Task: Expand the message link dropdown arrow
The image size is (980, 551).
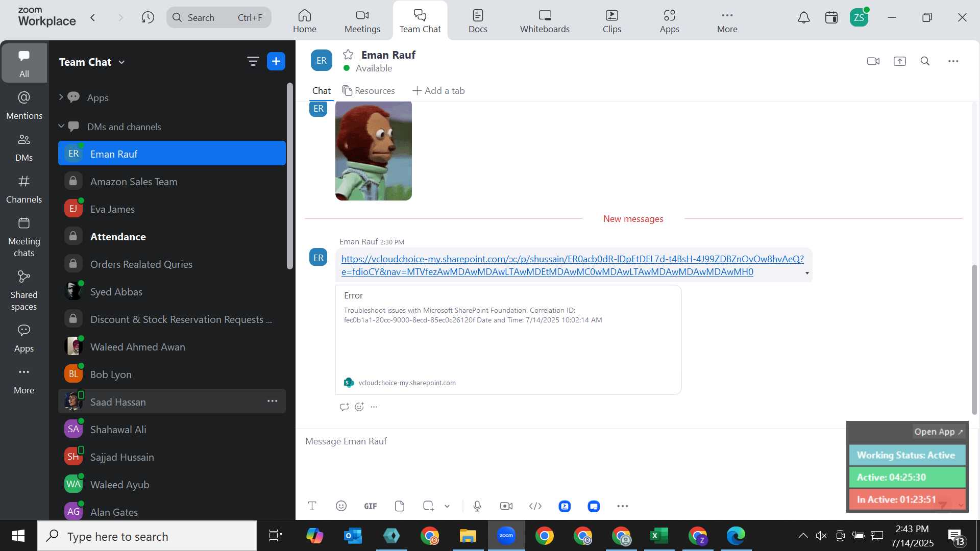Action: pyautogui.click(x=807, y=273)
